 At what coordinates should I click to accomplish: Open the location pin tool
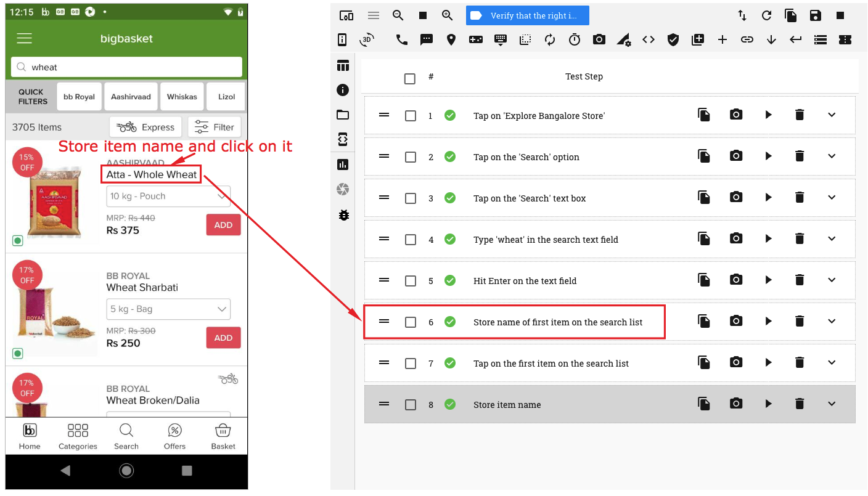tap(451, 40)
